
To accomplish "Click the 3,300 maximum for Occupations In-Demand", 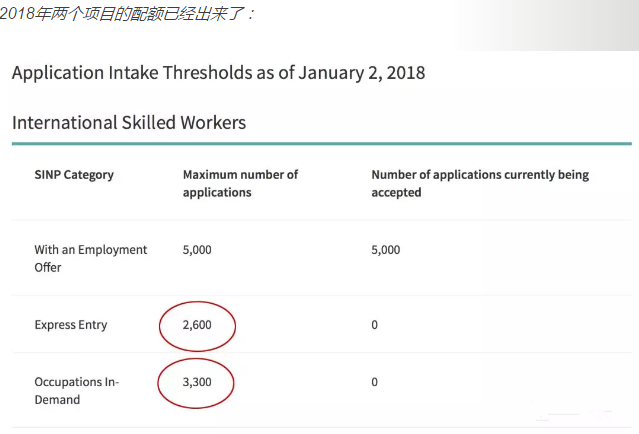I will (197, 382).
